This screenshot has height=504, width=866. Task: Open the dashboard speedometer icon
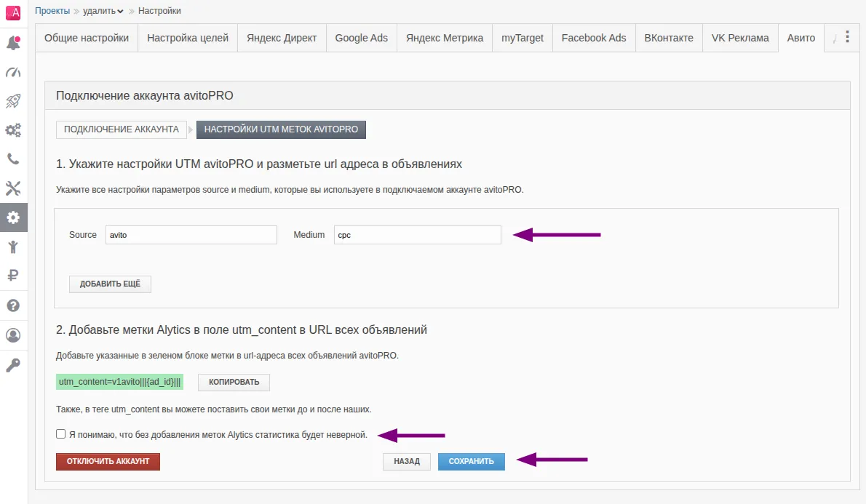point(13,72)
